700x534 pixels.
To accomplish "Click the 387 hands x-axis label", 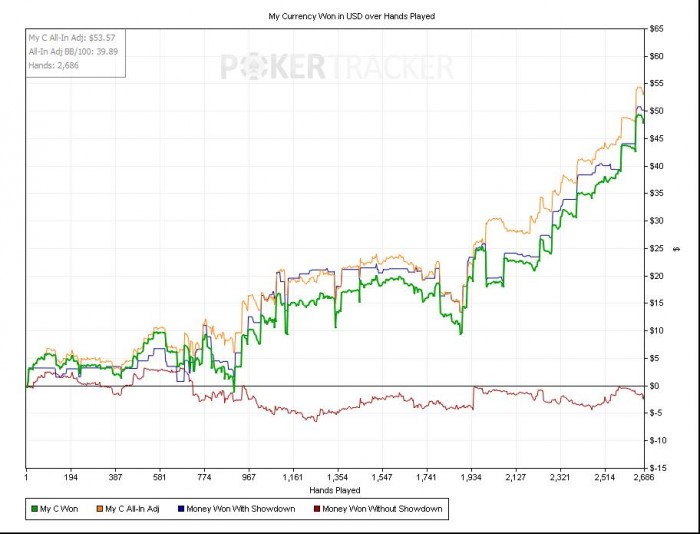I will (x=115, y=477).
